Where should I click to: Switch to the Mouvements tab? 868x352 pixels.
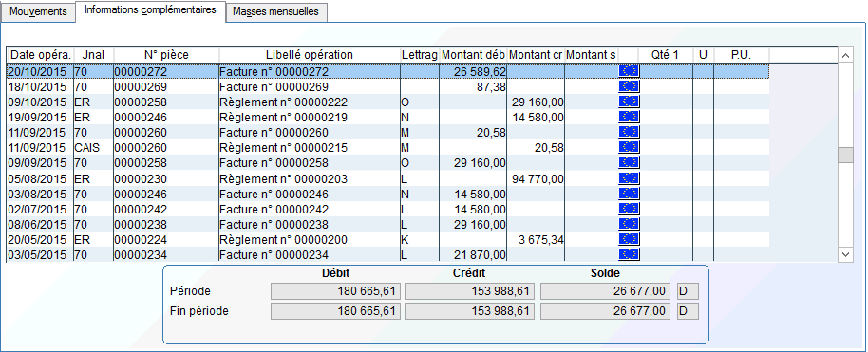click(x=38, y=12)
